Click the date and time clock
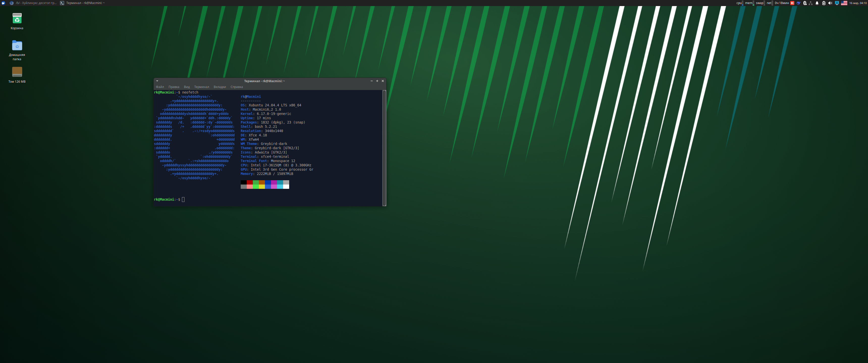The image size is (868, 363). (858, 3)
